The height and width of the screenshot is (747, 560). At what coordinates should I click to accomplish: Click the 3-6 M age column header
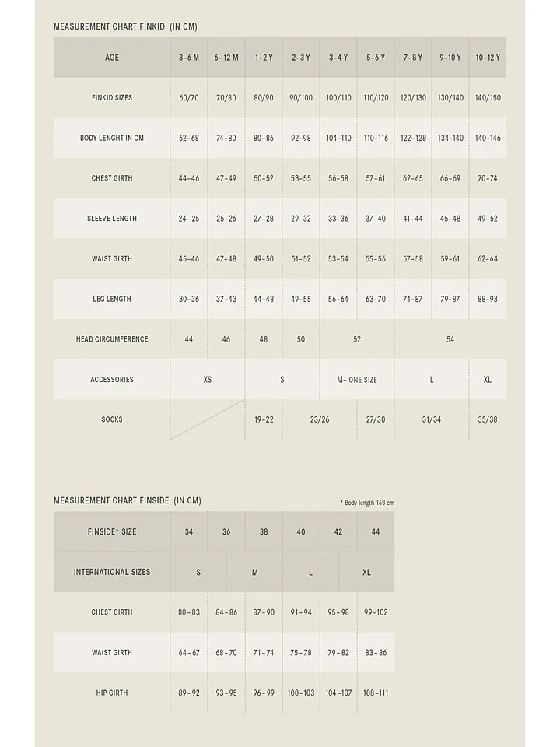189,58
